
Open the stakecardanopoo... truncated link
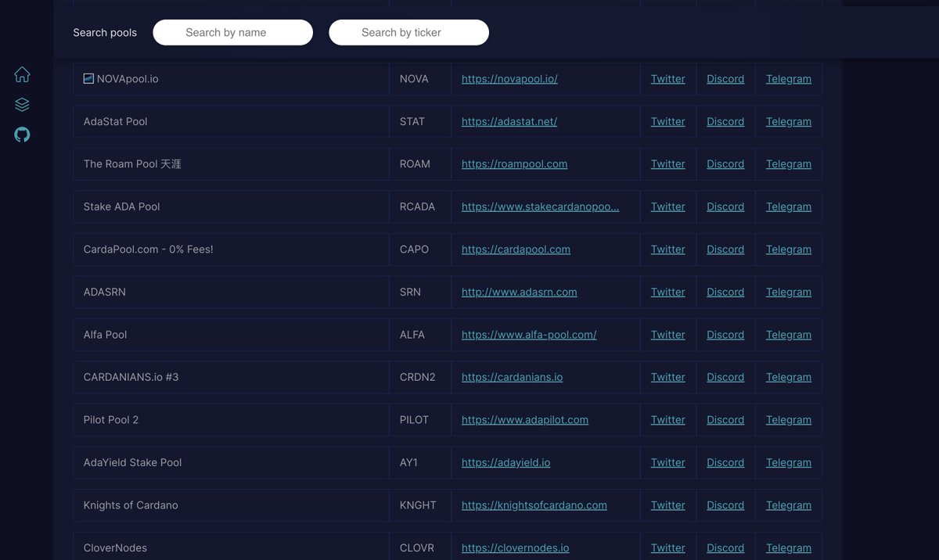coord(540,206)
